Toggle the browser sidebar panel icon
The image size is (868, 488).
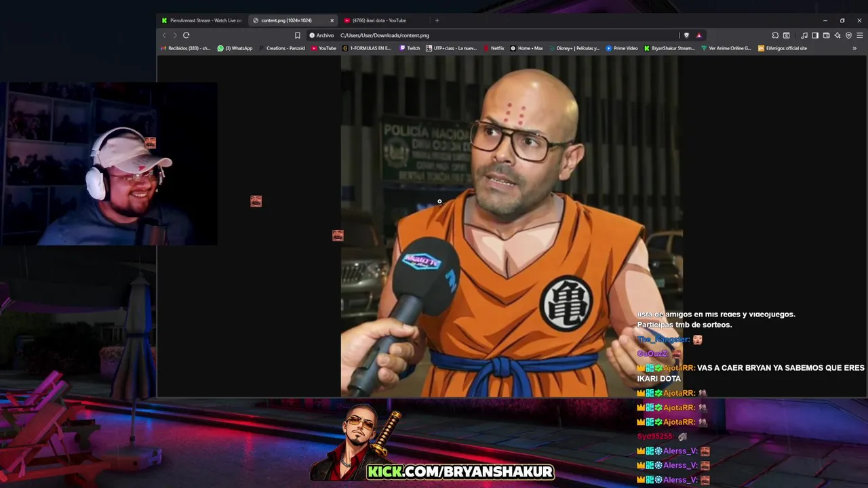(815, 35)
